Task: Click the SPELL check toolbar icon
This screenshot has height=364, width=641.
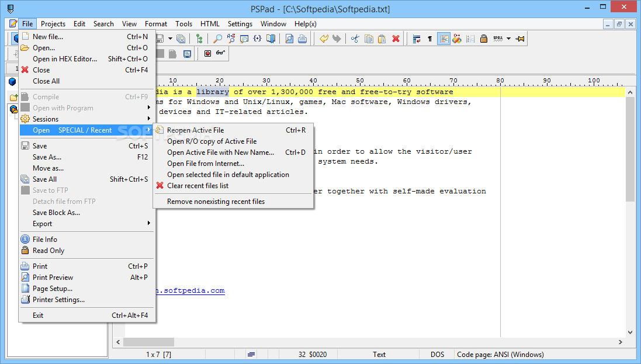Action: (x=497, y=39)
